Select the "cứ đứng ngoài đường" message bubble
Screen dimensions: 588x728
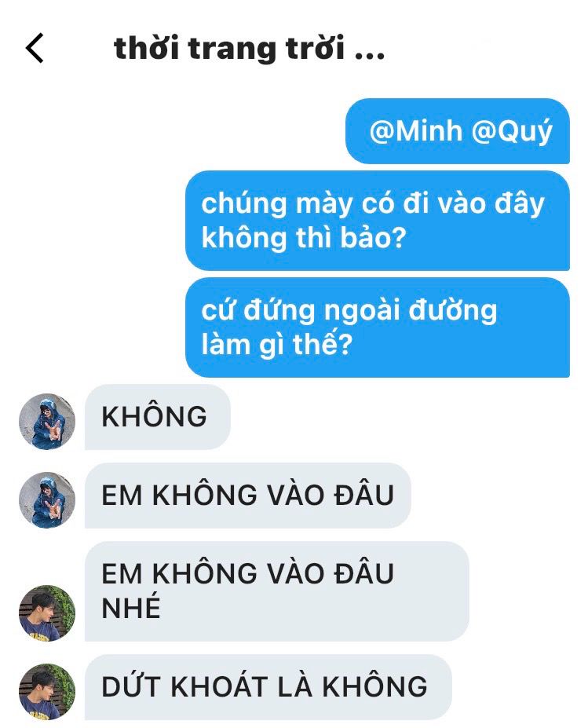378,327
